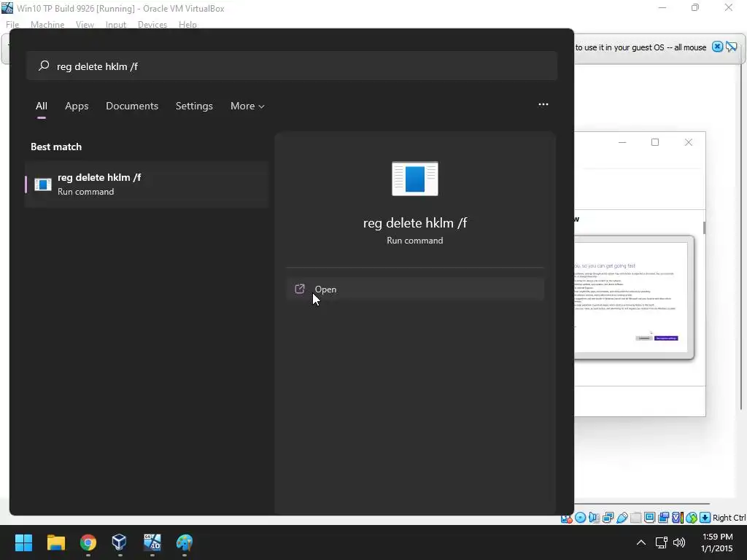Open the VirtualBox View menu

(x=85, y=24)
